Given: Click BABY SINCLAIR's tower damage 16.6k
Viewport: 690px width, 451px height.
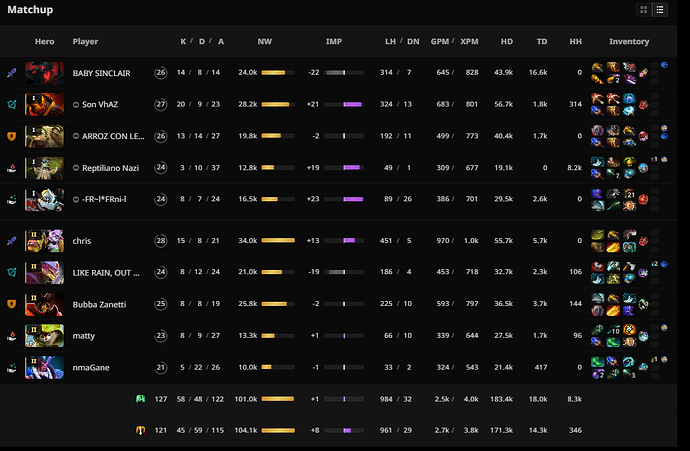Looking at the screenshot, I should point(538,73).
